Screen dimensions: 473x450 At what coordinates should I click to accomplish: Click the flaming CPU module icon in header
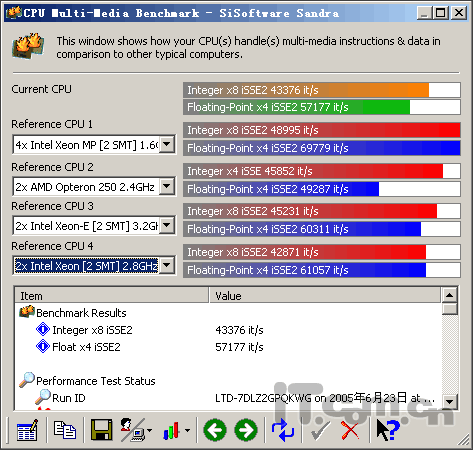point(28,46)
